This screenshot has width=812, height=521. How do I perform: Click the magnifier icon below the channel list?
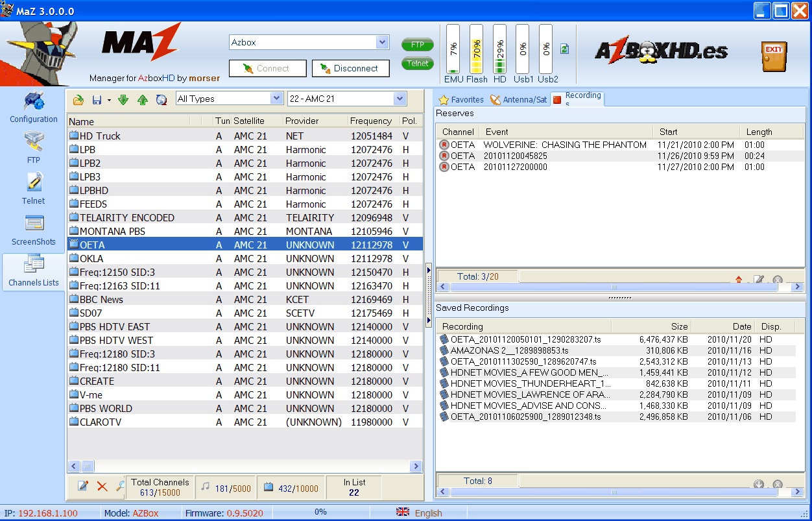[120, 486]
